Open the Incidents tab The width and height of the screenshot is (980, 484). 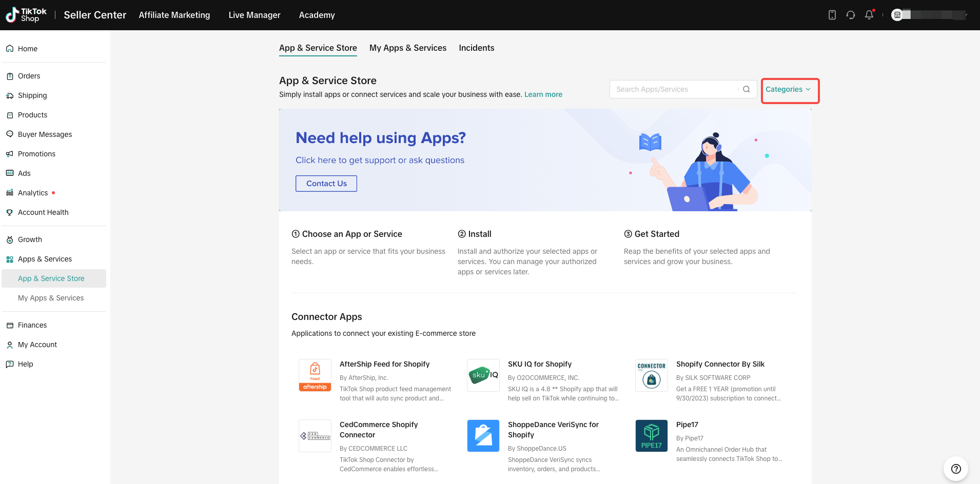coord(476,48)
